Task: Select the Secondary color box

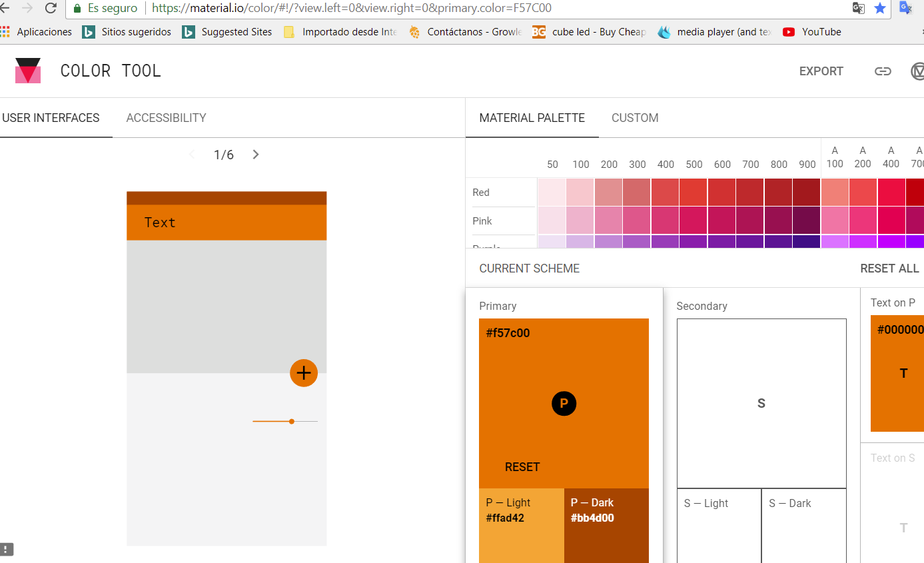Action: pos(761,403)
